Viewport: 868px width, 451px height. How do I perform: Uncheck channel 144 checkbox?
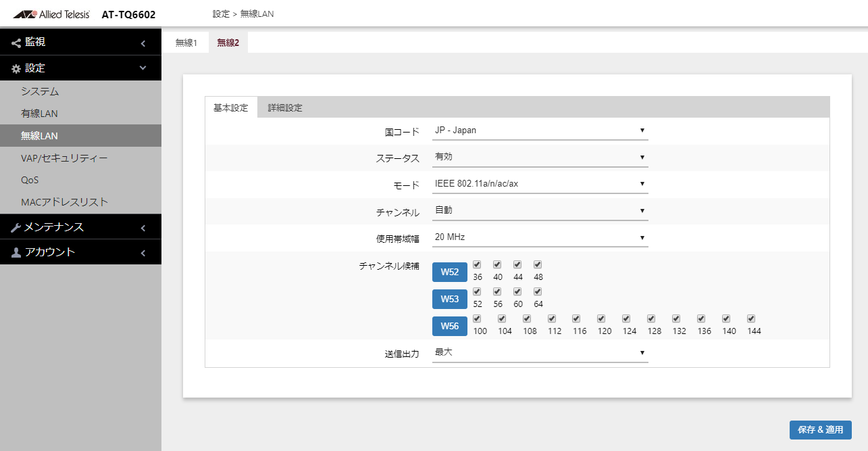point(751,318)
